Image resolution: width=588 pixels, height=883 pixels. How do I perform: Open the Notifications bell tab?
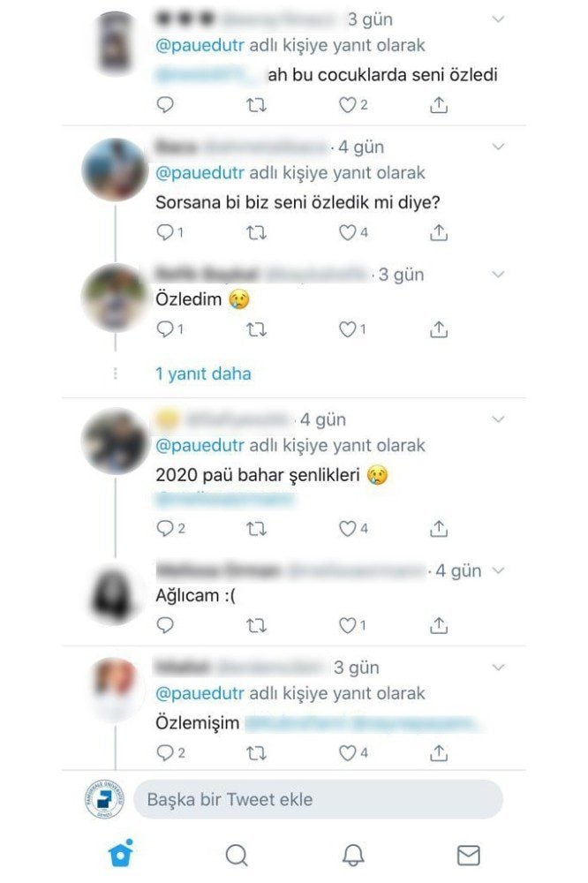[353, 855]
